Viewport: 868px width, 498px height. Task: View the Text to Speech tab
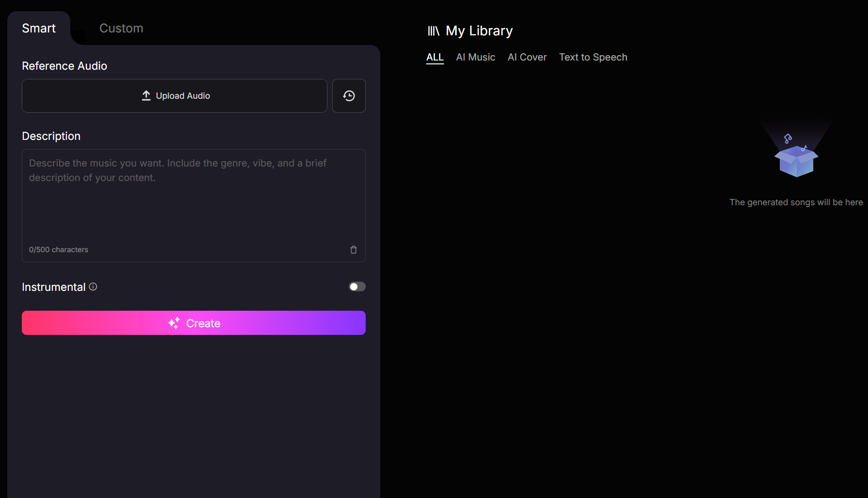593,57
